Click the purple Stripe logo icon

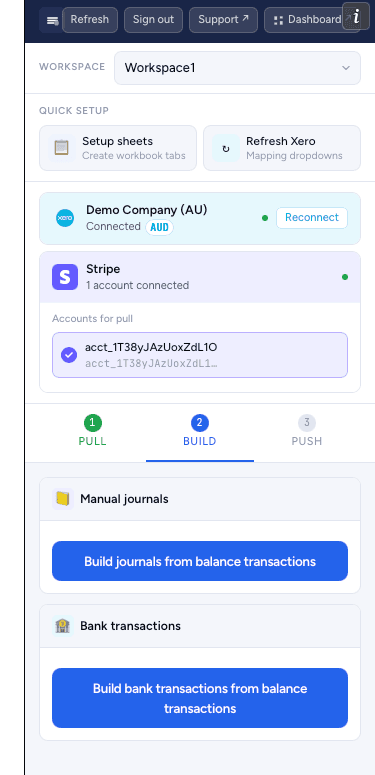point(65,277)
